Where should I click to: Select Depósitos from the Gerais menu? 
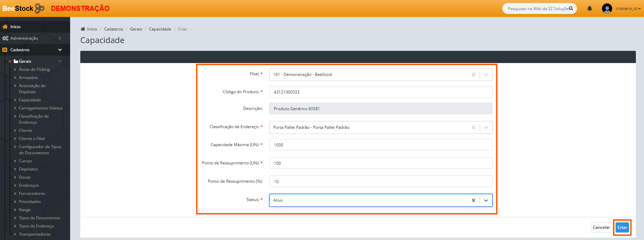(x=28, y=169)
